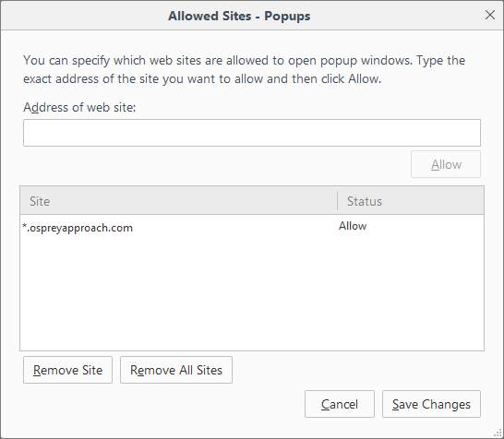The image size is (504, 439).
Task: Click empty space under Status column
Action: (x=411, y=292)
